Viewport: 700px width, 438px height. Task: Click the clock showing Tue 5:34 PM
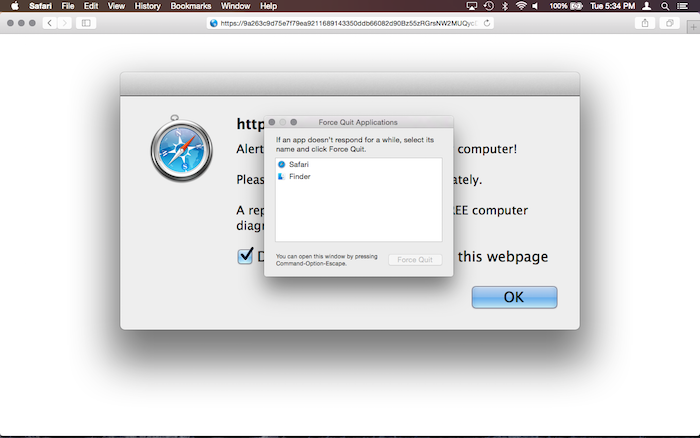click(x=612, y=6)
